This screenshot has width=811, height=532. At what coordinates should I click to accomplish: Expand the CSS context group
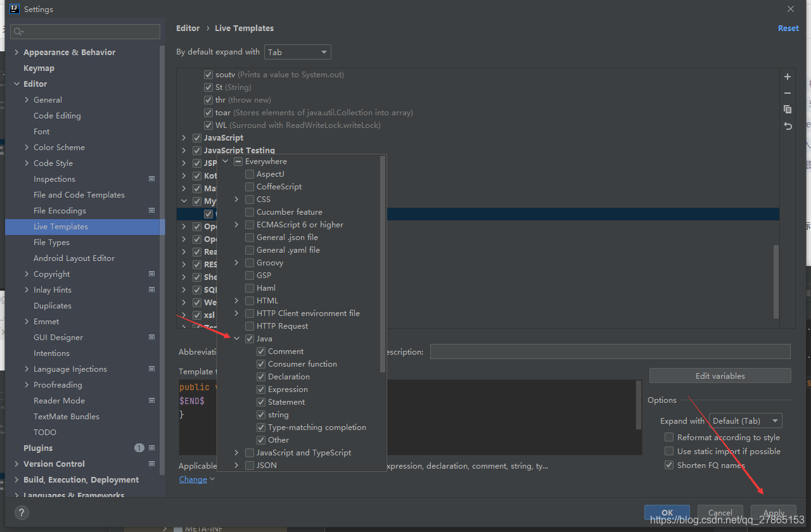[x=237, y=199]
